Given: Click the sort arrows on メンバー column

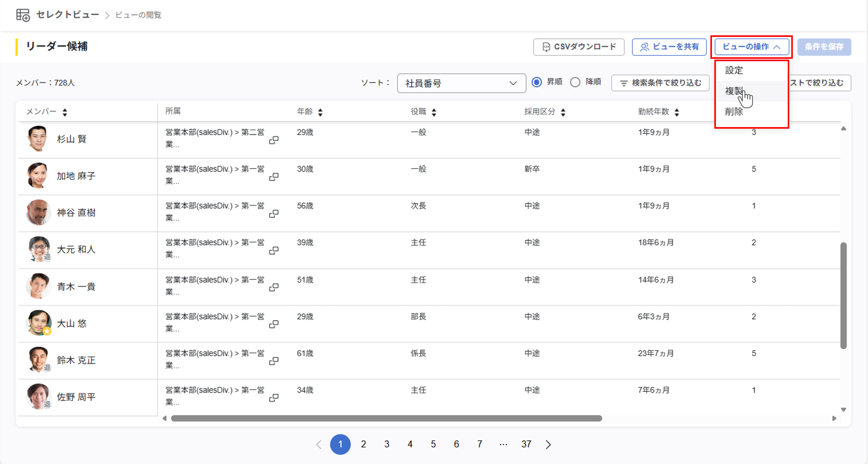Looking at the screenshot, I should [x=65, y=112].
